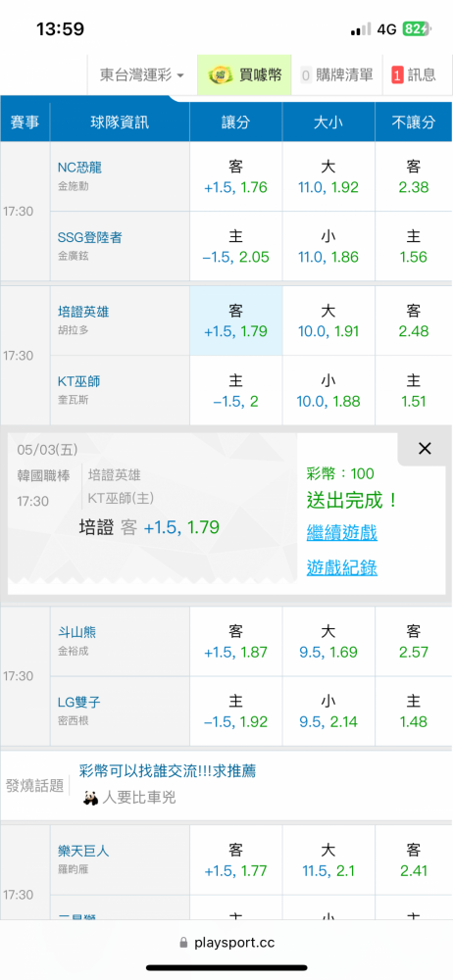Image resolution: width=453 pixels, height=980 pixels.
Task: Tap the lock icon beside playsport.cc
Action: 183,943
